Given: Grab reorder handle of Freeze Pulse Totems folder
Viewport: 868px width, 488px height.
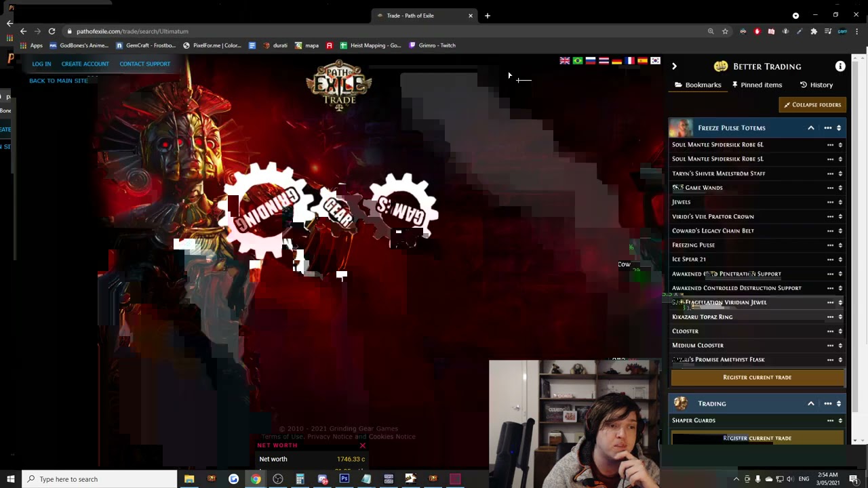Looking at the screenshot, I should [x=839, y=127].
